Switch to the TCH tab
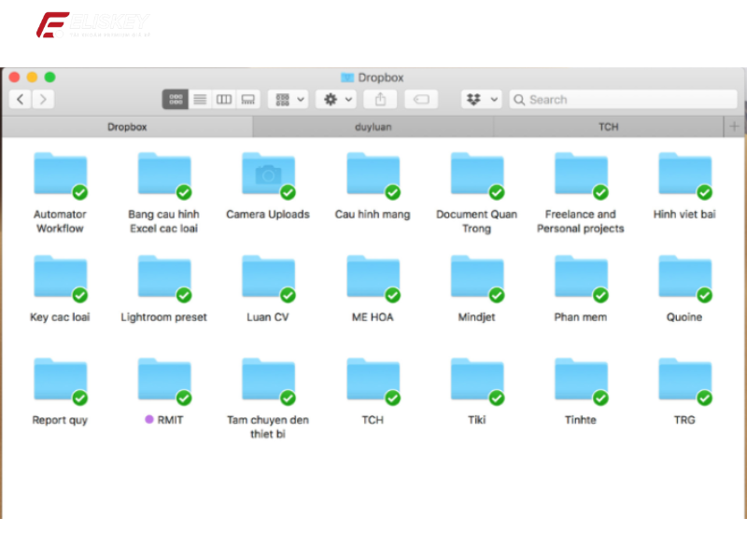Image resolution: width=747 pixels, height=560 pixels. pyautogui.click(x=608, y=127)
